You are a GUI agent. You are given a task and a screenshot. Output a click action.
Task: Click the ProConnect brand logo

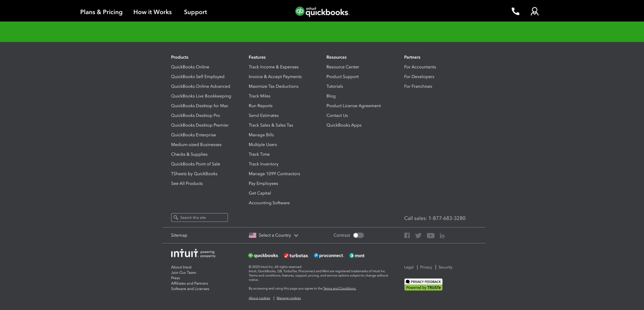pyautogui.click(x=329, y=255)
